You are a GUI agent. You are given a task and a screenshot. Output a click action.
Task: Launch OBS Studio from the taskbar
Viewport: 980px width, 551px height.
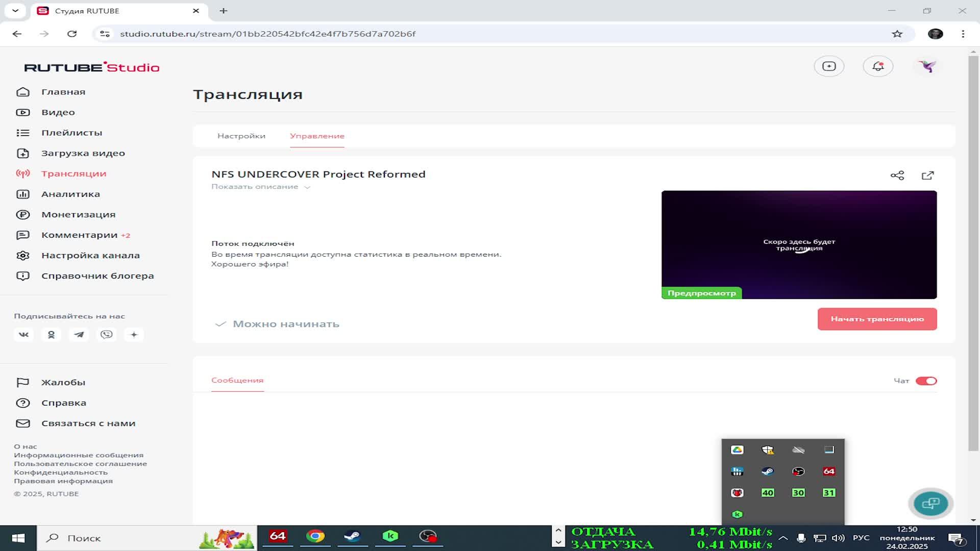coord(428,537)
